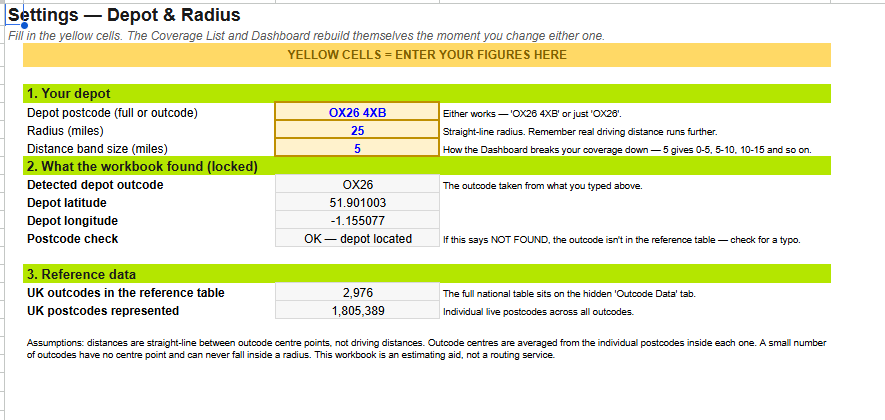Click the UK postcodes value 1,805,389

point(357,310)
